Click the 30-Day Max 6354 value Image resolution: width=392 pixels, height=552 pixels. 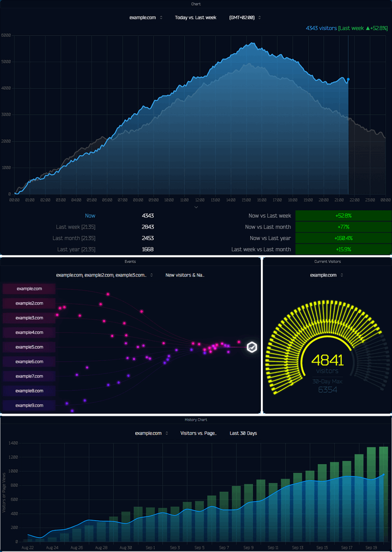click(328, 390)
